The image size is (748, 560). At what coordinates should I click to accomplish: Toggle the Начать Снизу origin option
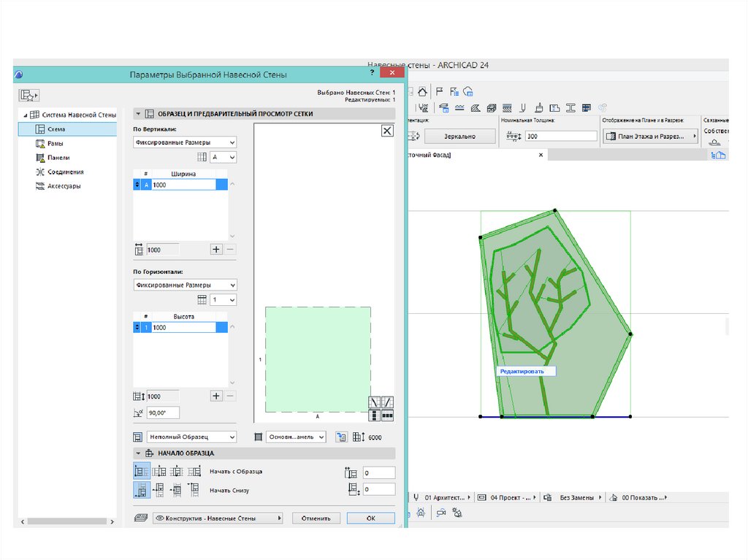(140, 490)
